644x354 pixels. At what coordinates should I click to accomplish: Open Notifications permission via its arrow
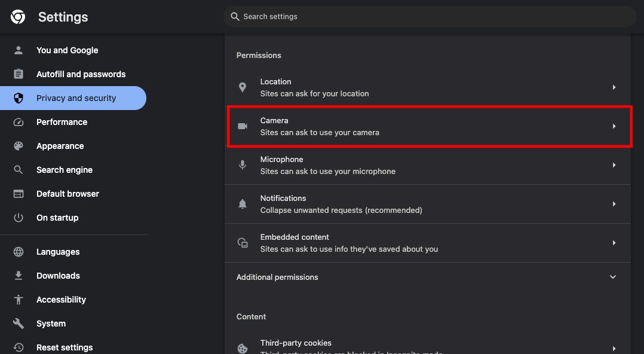(x=614, y=204)
